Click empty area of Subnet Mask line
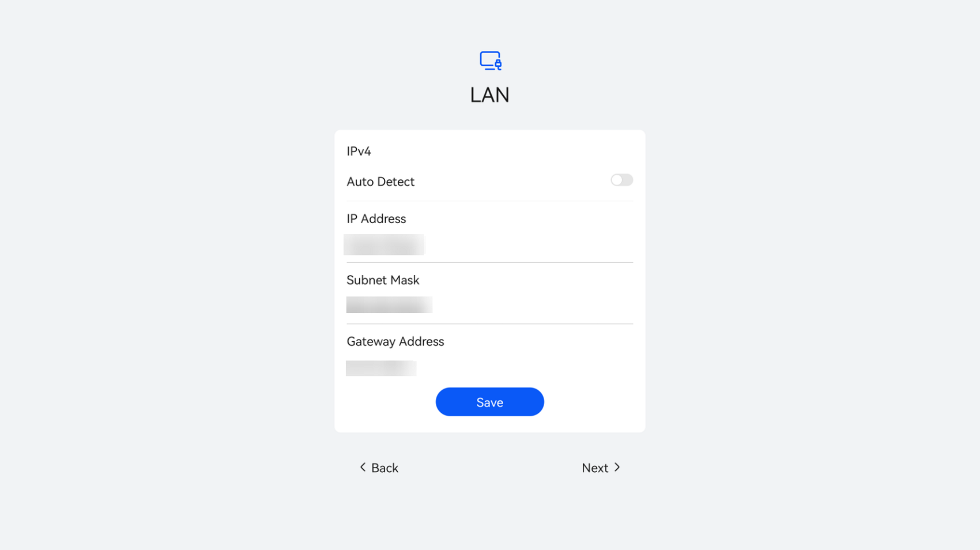This screenshot has height=550, width=980. click(533, 305)
